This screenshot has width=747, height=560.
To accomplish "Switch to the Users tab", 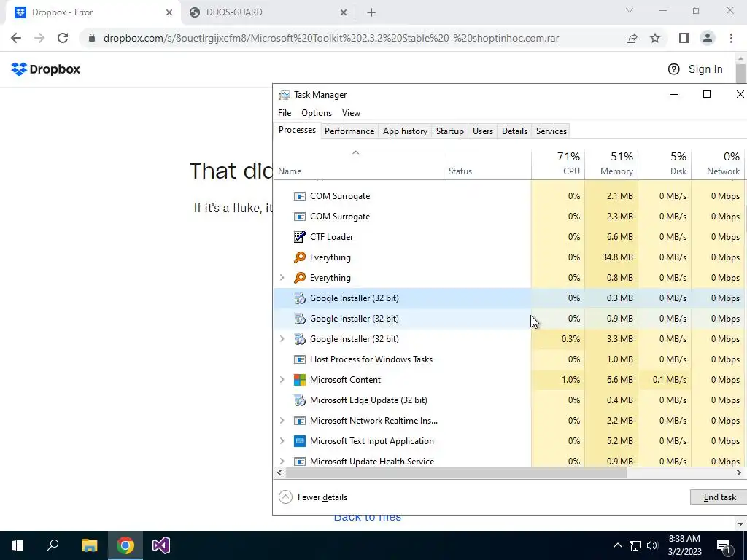I will [x=483, y=131].
